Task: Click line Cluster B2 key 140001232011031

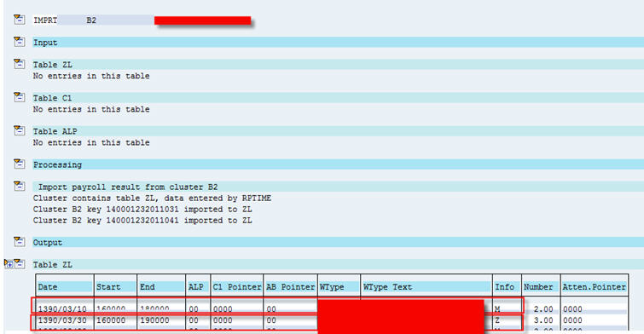Action: coord(142,210)
